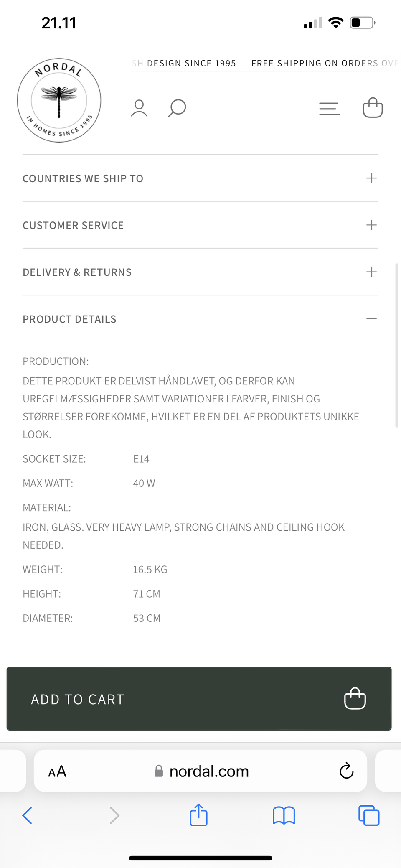Tap the nordal.com address field
Viewport: 401px width, 868px height.
[209, 771]
